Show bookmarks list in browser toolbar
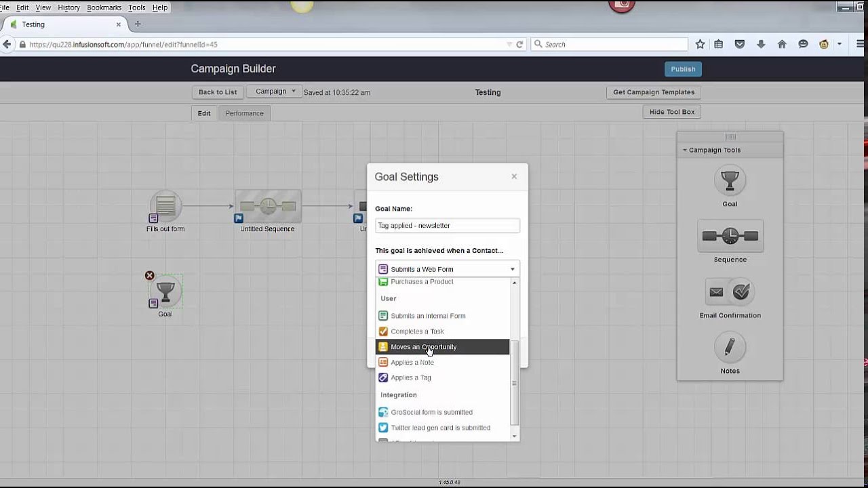Viewport: 868px width, 488px height. click(x=719, y=44)
